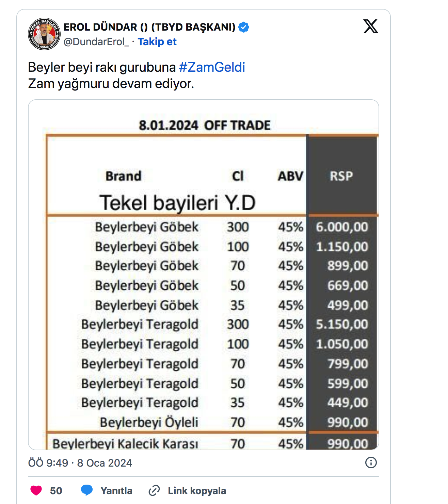Open the EROL DÜNDAR display name
The image size is (448, 504).
pyautogui.click(x=149, y=27)
